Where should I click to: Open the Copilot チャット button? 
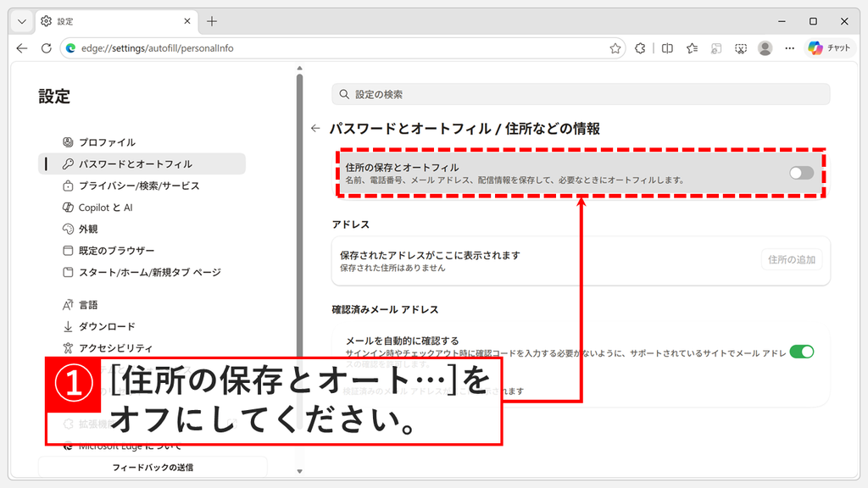[x=829, y=48]
